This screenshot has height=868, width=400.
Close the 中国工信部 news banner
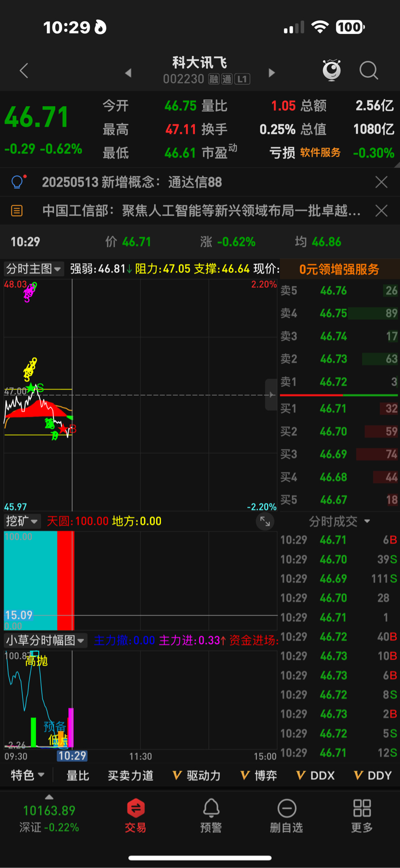click(381, 211)
